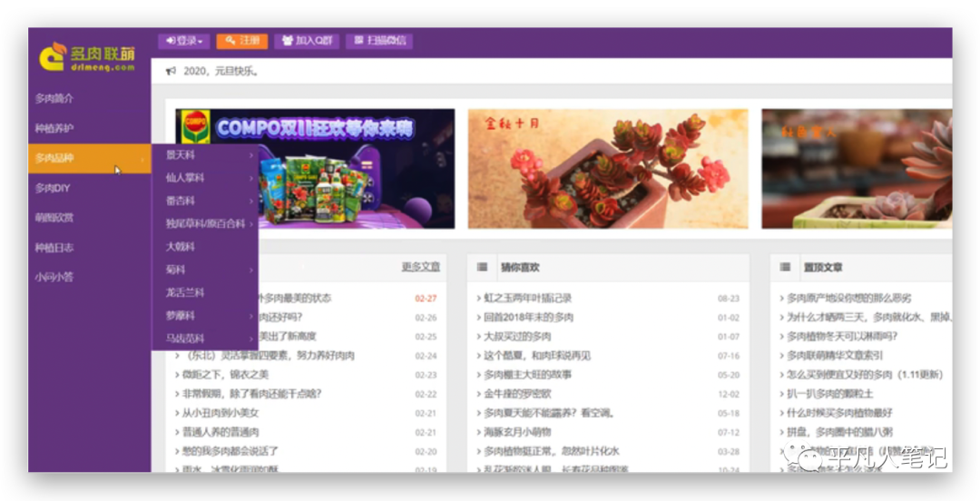Open article 为什么才晒两三天，多肉就化水
Image resolution: width=980 pixels, height=501 pixels.
868,317
